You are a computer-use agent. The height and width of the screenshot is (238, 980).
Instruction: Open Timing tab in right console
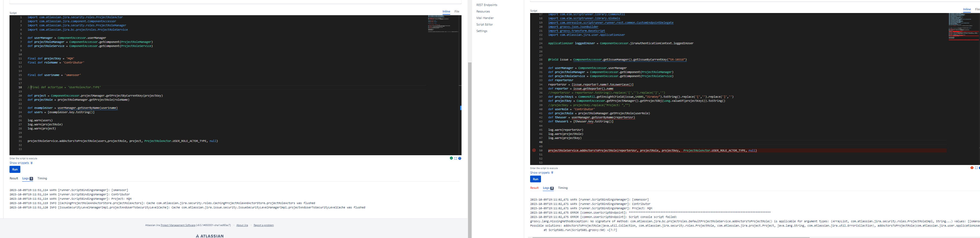pos(563,188)
